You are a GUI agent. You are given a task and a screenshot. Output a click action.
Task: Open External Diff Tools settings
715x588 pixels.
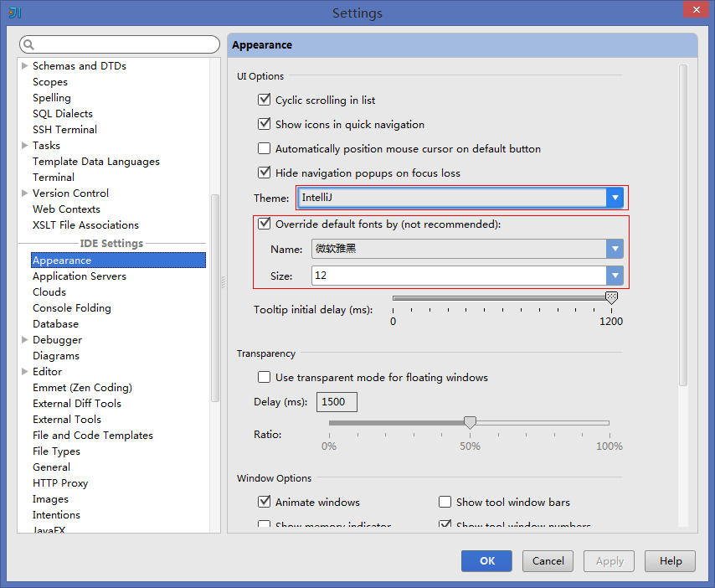pyautogui.click(x=77, y=403)
